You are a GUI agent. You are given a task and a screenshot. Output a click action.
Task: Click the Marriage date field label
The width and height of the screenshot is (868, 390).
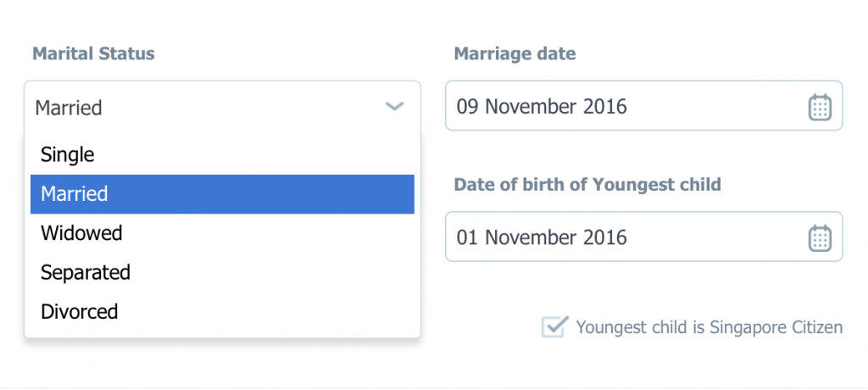coord(515,53)
